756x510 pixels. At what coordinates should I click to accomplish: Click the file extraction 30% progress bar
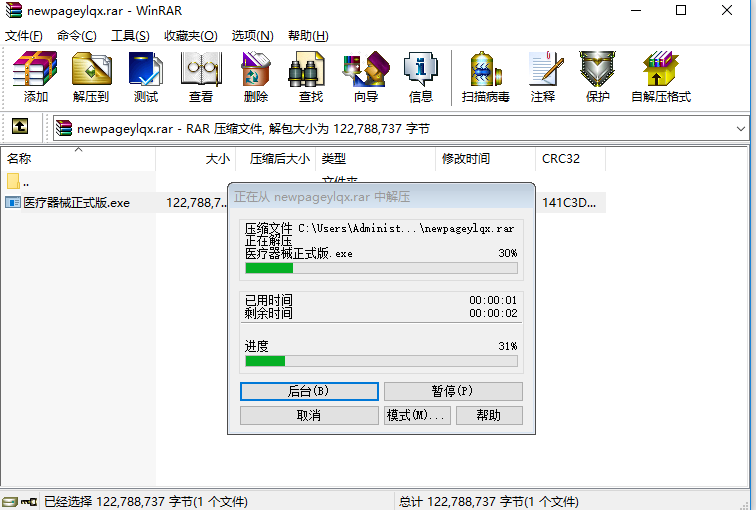tap(381, 268)
